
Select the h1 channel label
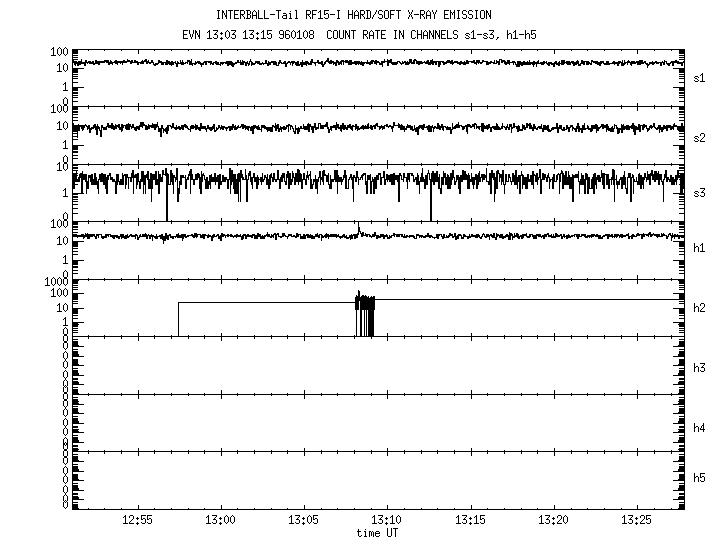pos(700,248)
